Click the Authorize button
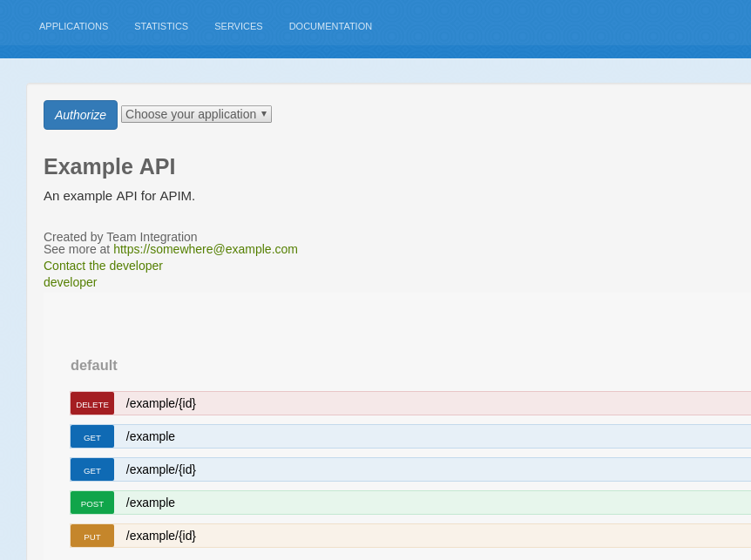The width and height of the screenshot is (751, 560). (x=80, y=115)
